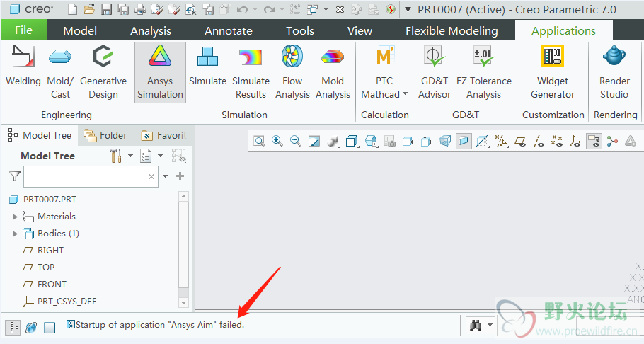Create a new file from quick access toolbar

click(72, 9)
